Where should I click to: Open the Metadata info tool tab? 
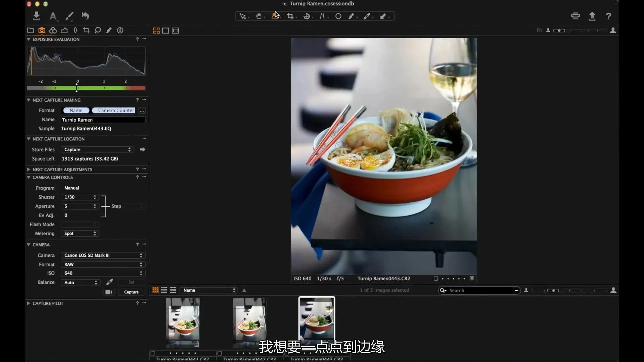point(120,31)
